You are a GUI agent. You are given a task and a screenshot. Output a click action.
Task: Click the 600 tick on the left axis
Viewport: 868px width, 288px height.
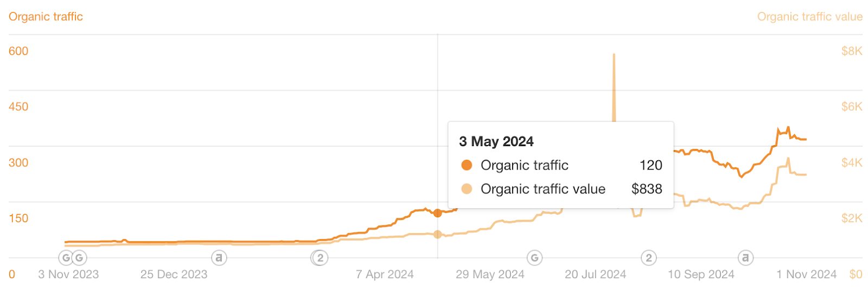click(x=18, y=51)
